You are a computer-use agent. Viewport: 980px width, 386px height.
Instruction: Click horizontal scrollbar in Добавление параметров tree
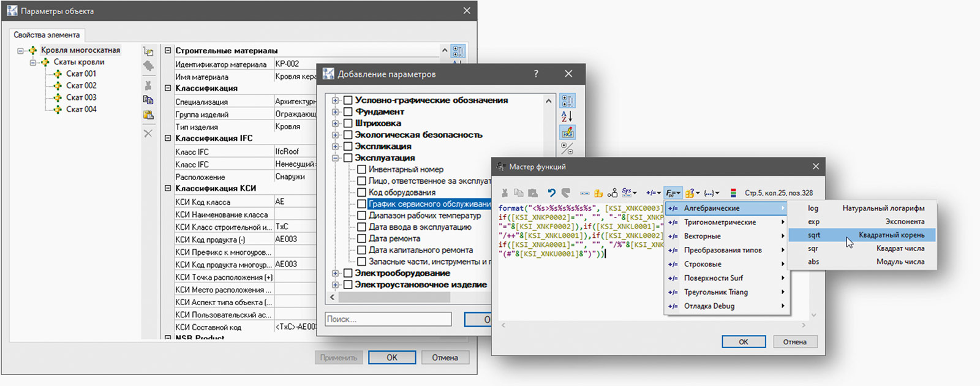[x=394, y=297]
